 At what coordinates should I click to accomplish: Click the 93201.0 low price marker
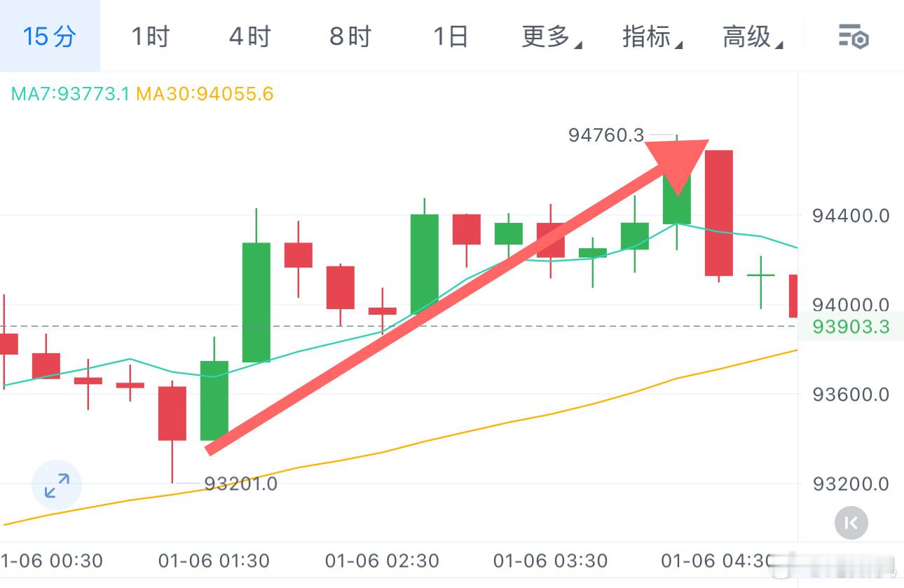point(240,484)
